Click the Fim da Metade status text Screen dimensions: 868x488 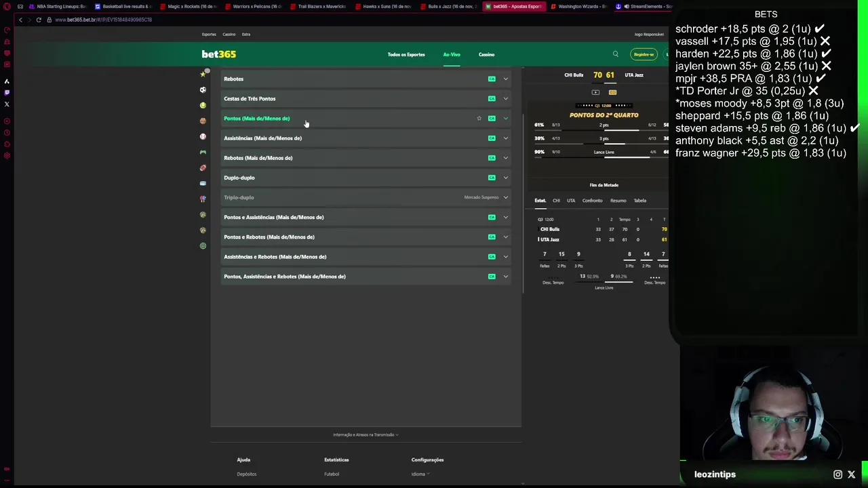tap(604, 185)
